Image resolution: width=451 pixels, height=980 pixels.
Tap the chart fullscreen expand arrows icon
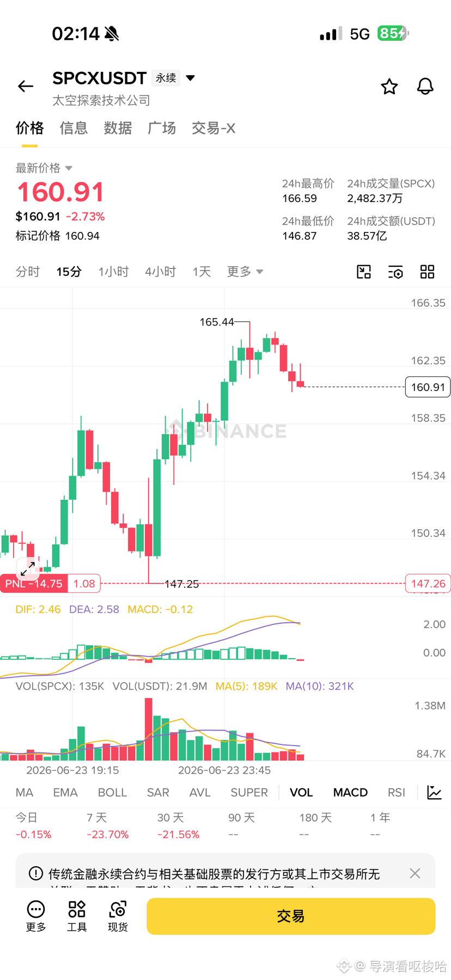(28, 568)
